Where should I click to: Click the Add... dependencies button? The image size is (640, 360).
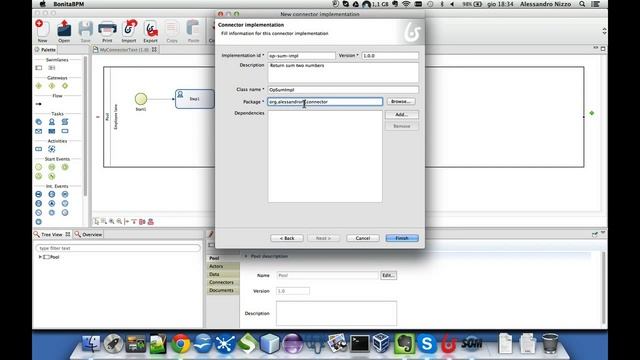[402, 115]
